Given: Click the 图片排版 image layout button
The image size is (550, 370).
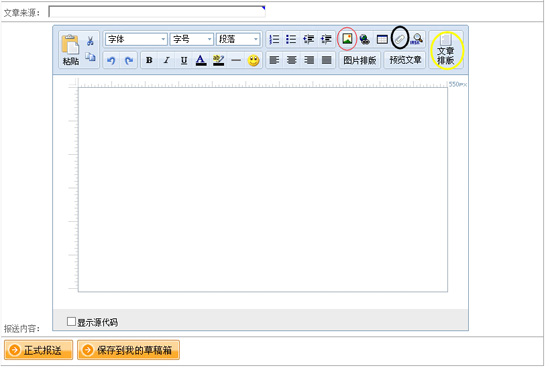Looking at the screenshot, I should click(360, 60).
